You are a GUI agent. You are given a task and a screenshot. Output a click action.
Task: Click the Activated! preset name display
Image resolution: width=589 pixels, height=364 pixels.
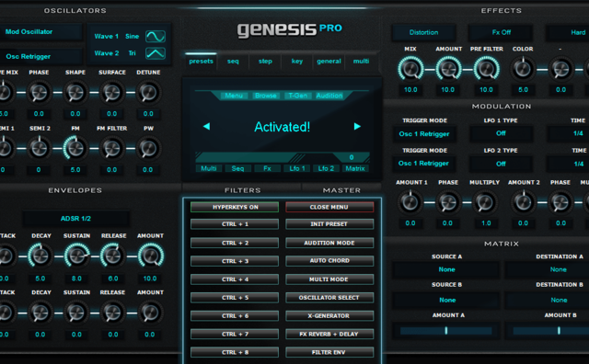(x=283, y=127)
